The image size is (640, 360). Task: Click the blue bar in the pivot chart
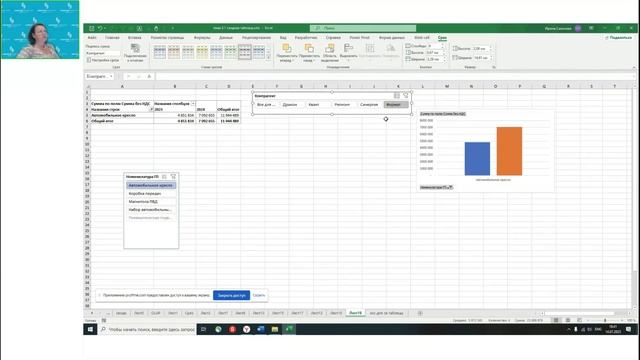(x=477, y=159)
